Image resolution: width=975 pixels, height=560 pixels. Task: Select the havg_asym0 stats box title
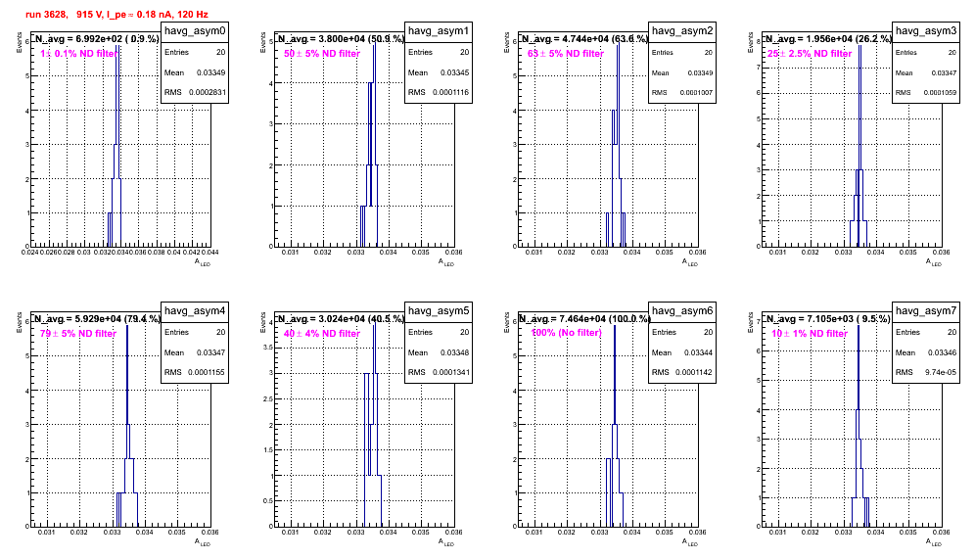(195, 30)
